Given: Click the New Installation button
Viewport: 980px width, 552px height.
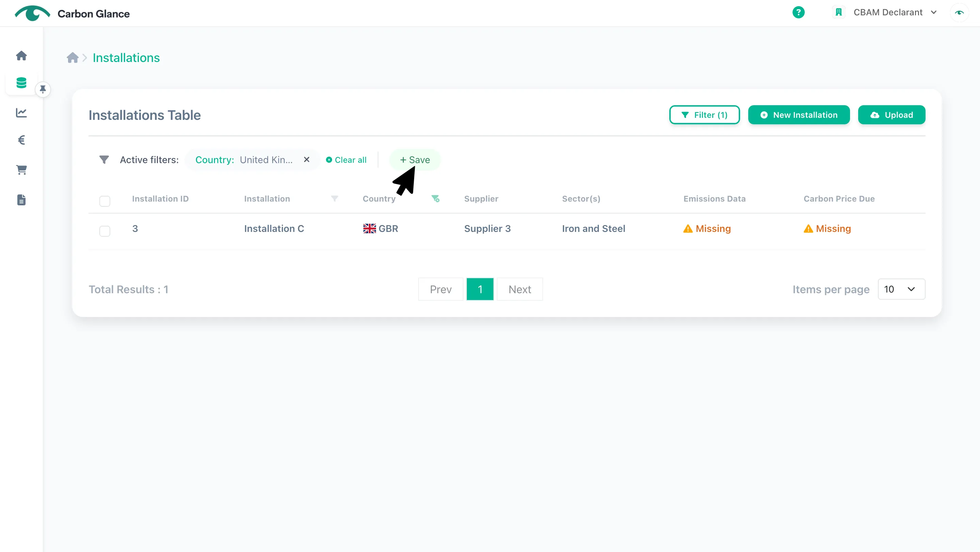Looking at the screenshot, I should pyautogui.click(x=799, y=114).
